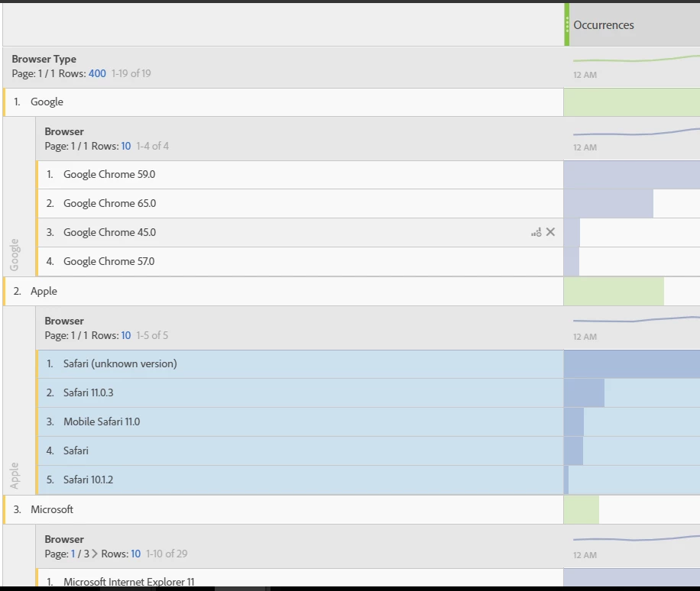Select Microsoft Internet Explorer 11 row

click(300, 577)
